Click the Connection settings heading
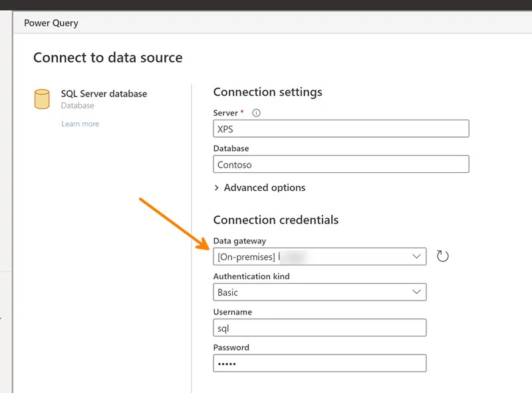The height and width of the screenshot is (393, 532). (x=268, y=92)
